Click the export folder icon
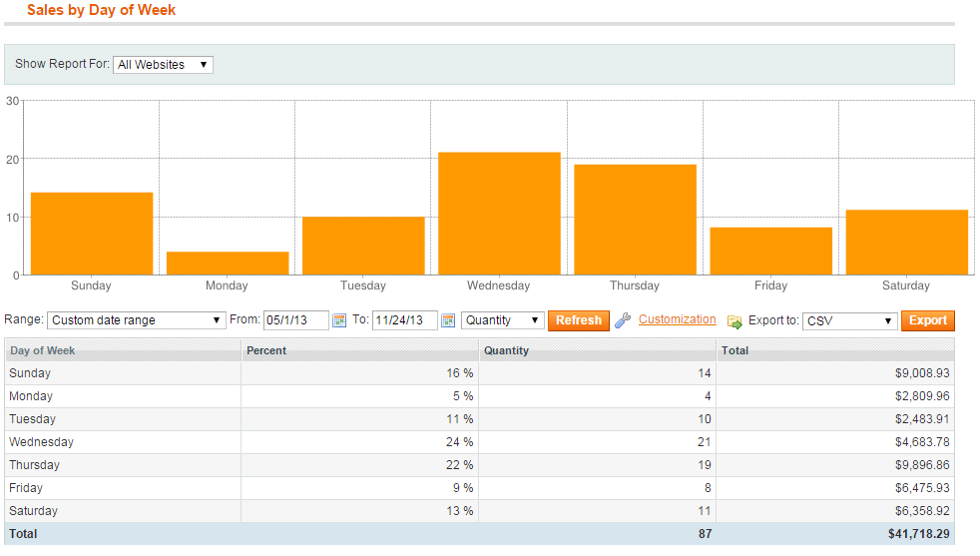980x556 pixels. click(735, 321)
